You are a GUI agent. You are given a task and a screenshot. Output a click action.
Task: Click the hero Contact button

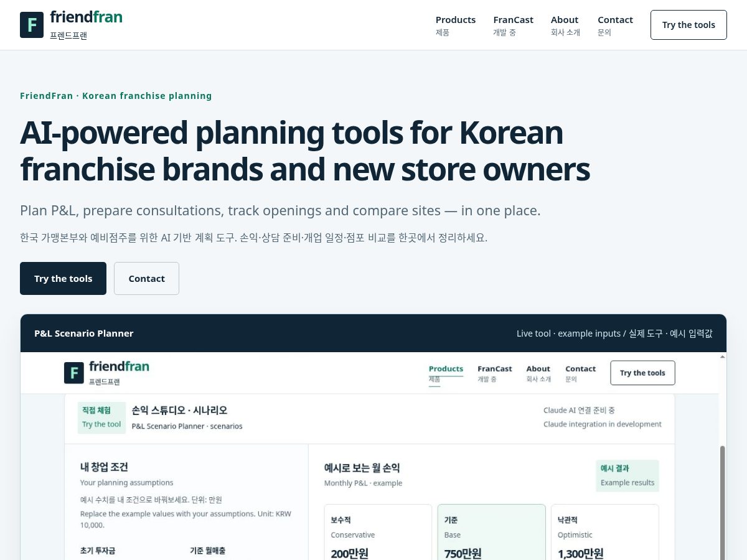[x=146, y=278]
